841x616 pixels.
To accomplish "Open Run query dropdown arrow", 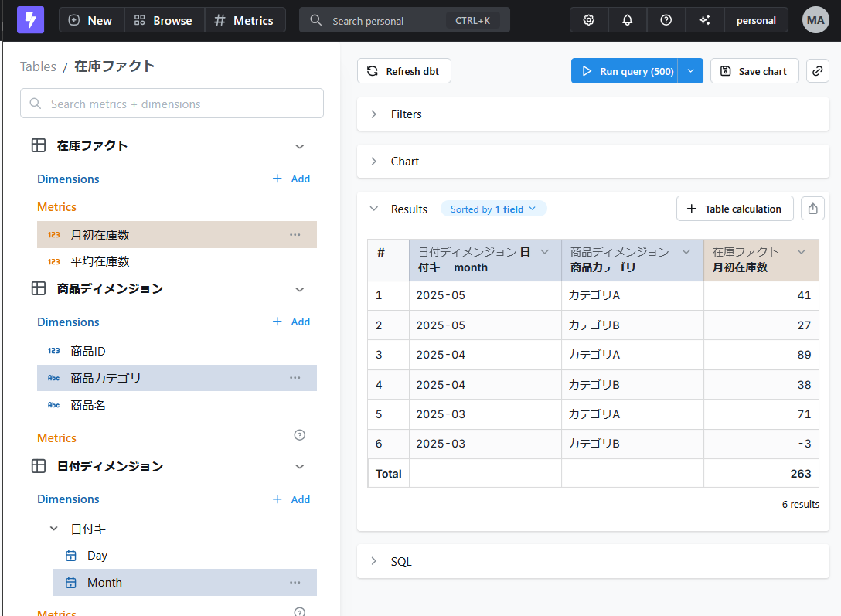I will click(x=691, y=71).
